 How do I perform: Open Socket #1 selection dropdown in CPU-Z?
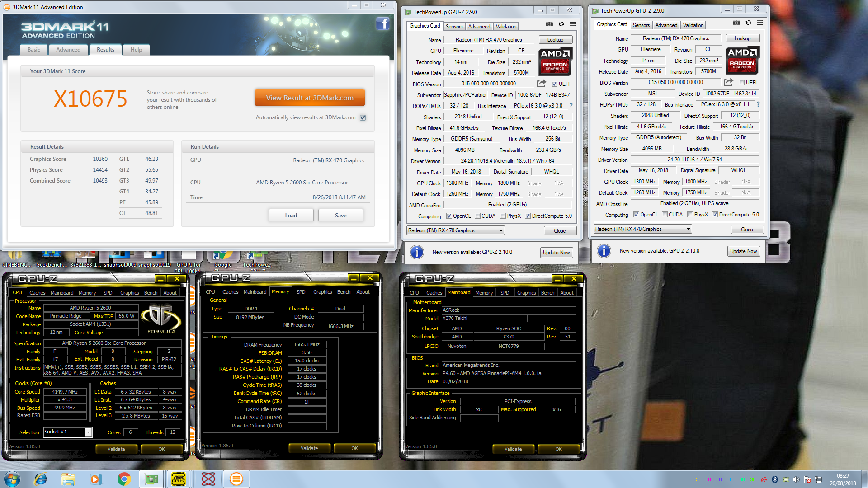[x=68, y=432]
